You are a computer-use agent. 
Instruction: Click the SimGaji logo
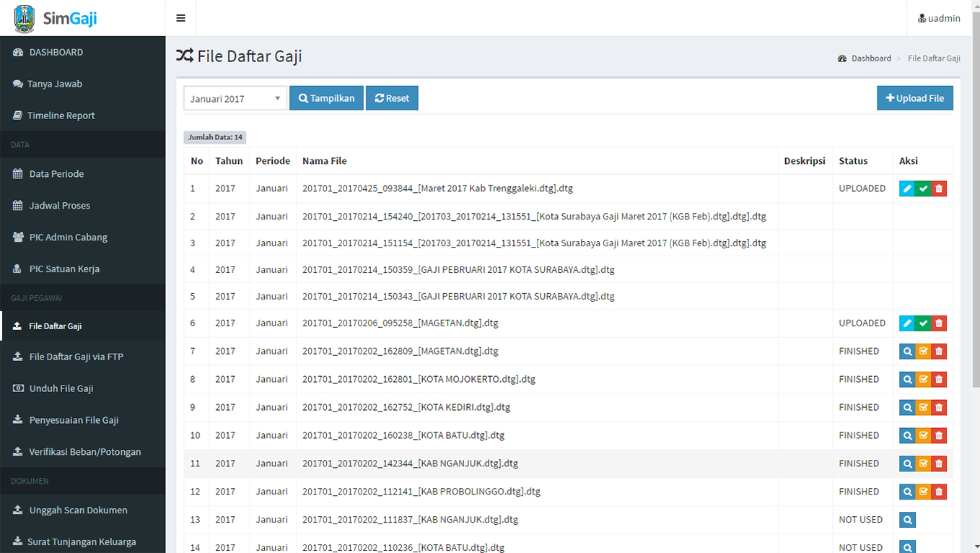[56, 18]
